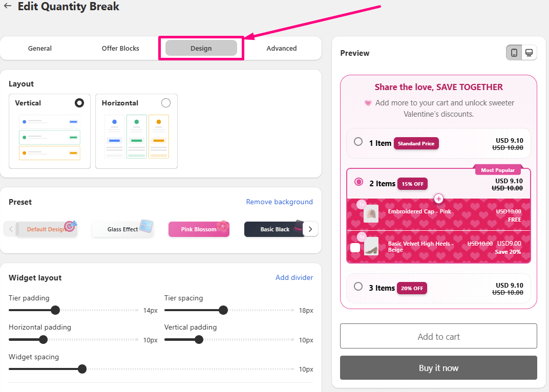Click the Remove background link

point(280,202)
